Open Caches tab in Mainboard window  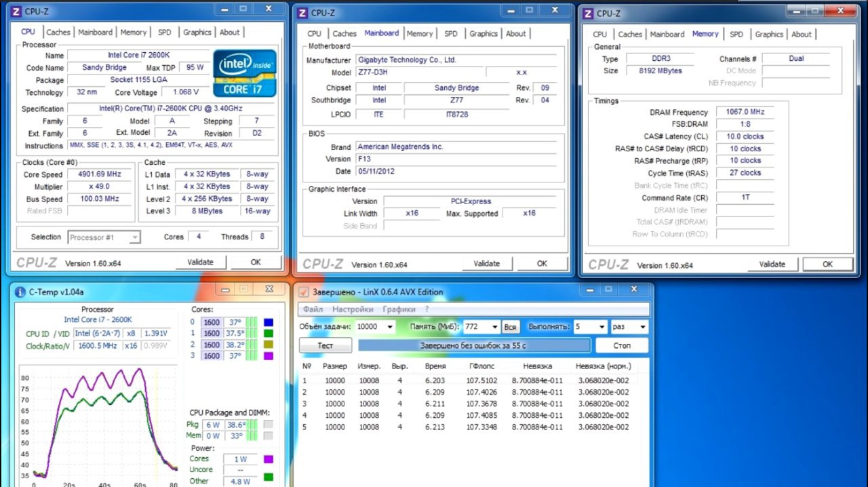click(344, 33)
